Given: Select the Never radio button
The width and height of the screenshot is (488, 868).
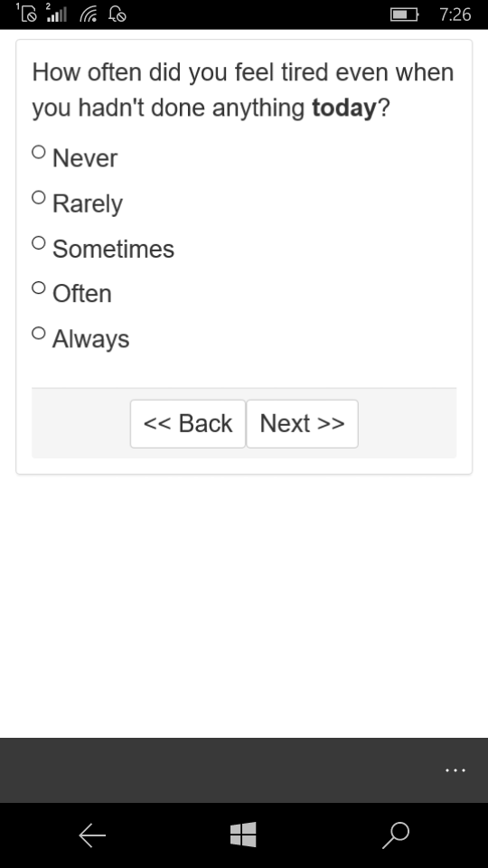Looking at the screenshot, I should [38, 152].
